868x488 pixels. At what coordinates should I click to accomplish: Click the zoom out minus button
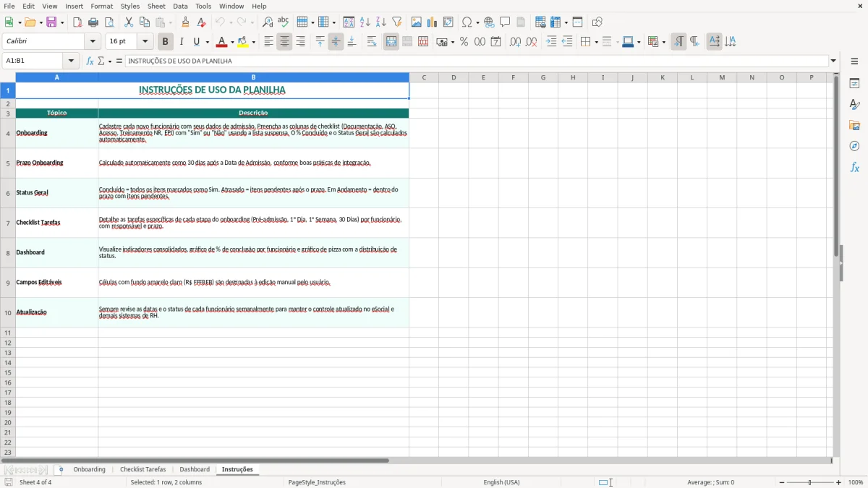tap(782, 482)
